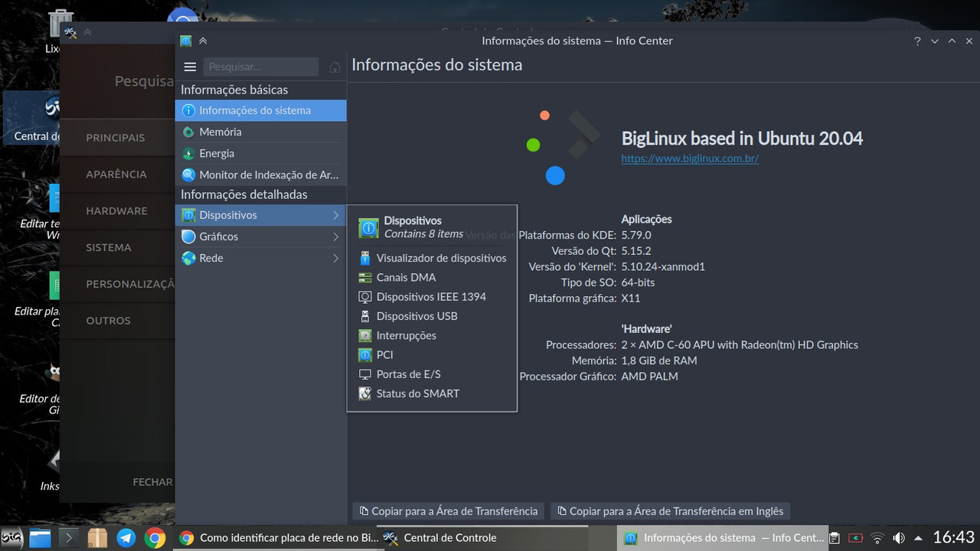Open the battery tray indicator

coord(856,538)
